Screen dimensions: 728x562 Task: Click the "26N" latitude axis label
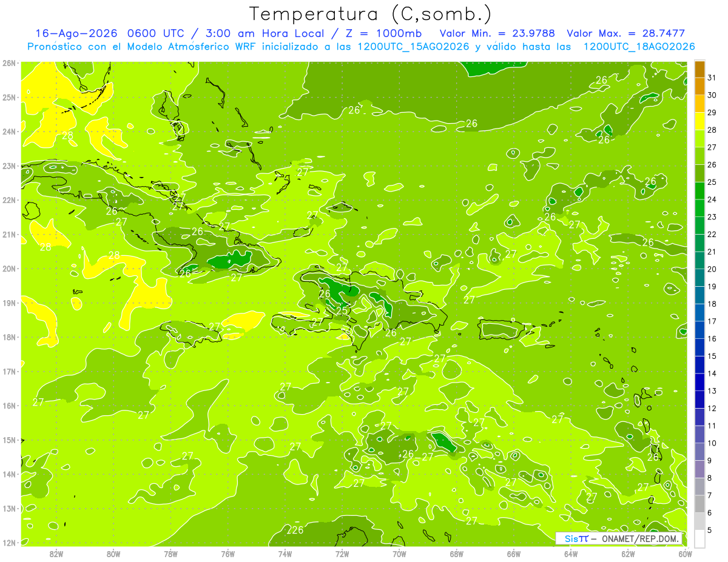coord(9,63)
